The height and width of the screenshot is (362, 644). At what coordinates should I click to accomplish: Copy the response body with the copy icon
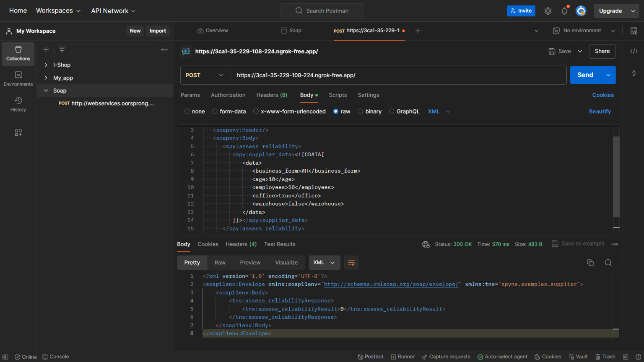tap(590, 263)
